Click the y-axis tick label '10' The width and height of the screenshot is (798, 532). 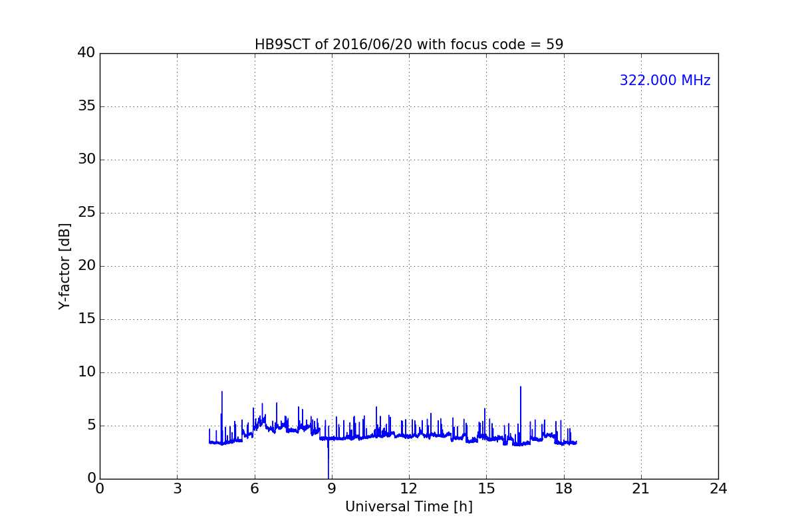[x=86, y=372]
